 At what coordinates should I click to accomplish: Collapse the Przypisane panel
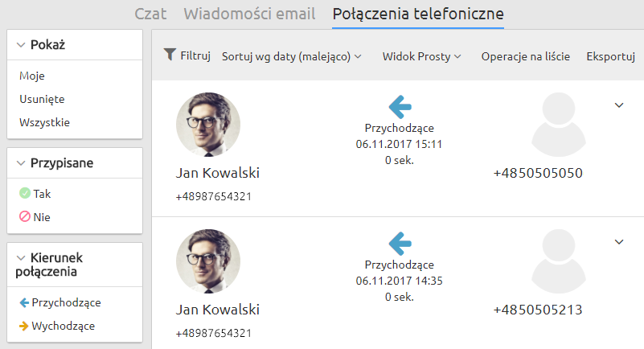21,163
